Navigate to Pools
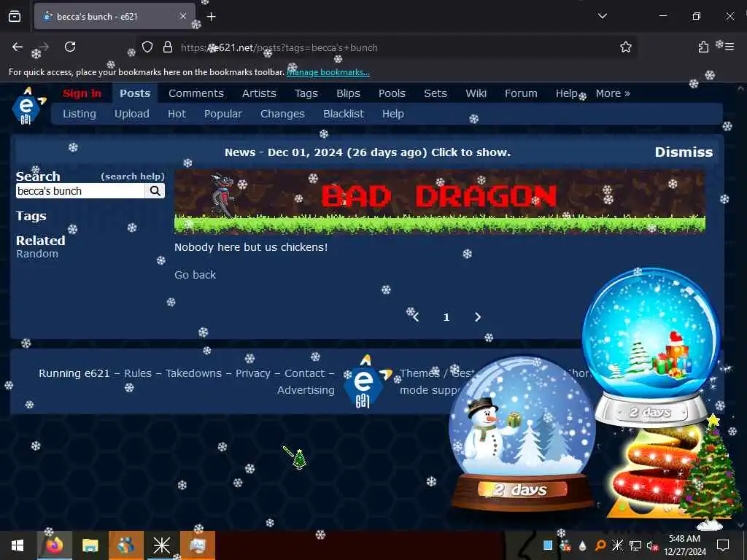 (x=392, y=93)
